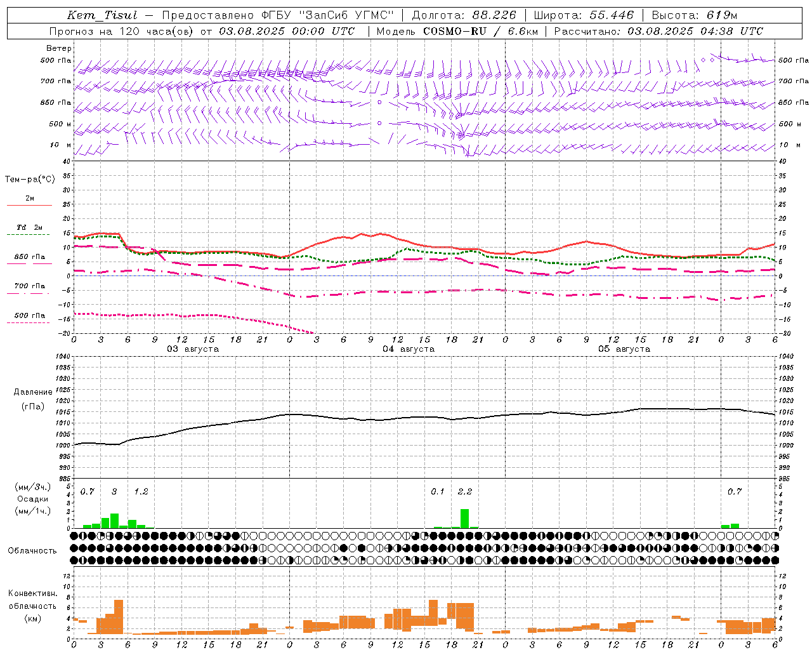Click the '10 м' wind level label on left
The image size is (812, 650).
click(60, 145)
